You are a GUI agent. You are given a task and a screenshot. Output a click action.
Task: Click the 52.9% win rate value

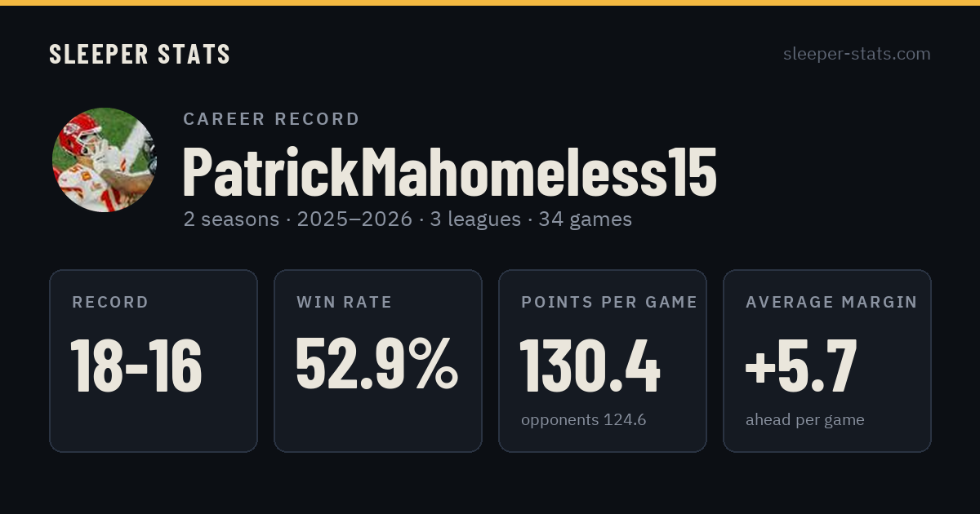(x=377, y=364)
